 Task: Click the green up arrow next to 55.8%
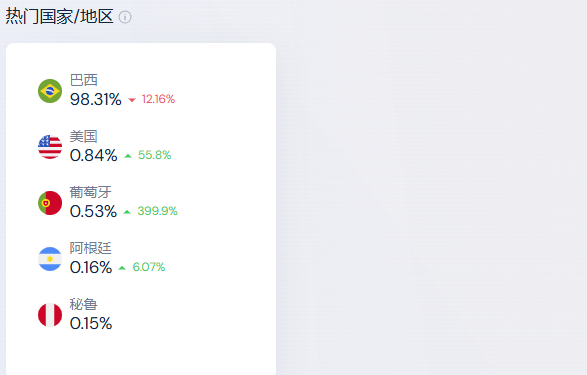point(128,156)
